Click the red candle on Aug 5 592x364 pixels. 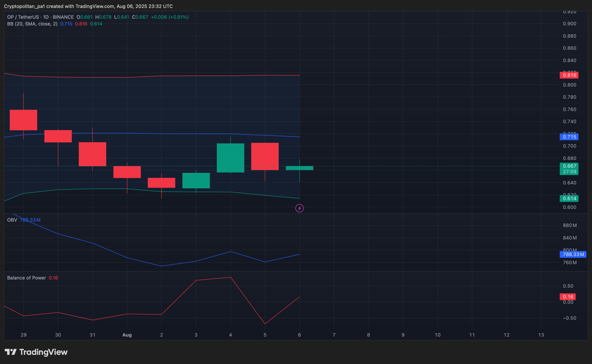pyautogui.click(x=265, y=156)
